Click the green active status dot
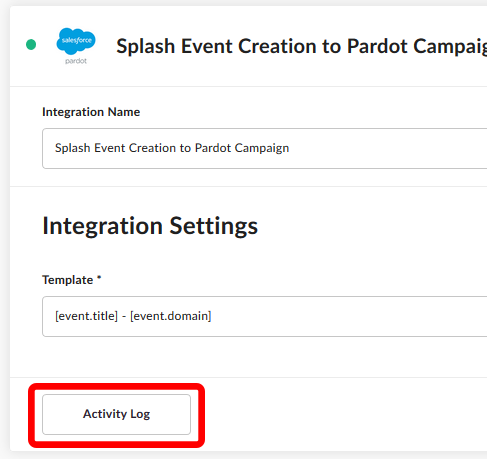Screen dimensions: 487x459 click(x=31, y=44)
